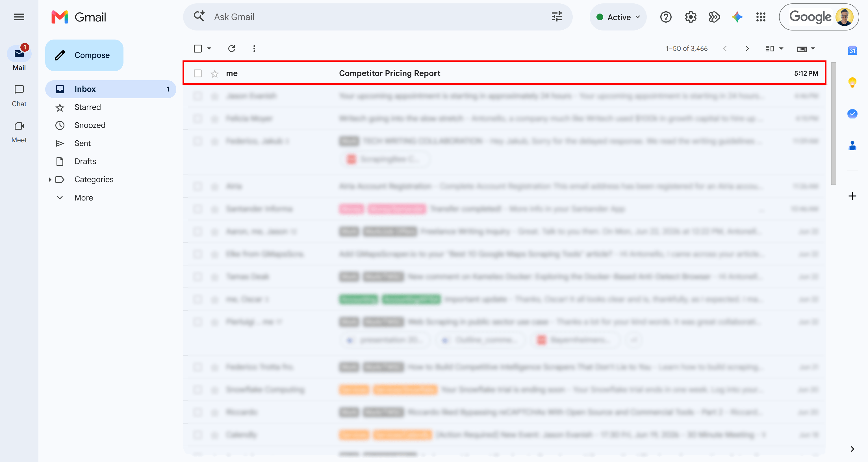Viewport: 868px width, 462px height.
Task: Click the Ask Gmail search icon
Action: [199, 16]
